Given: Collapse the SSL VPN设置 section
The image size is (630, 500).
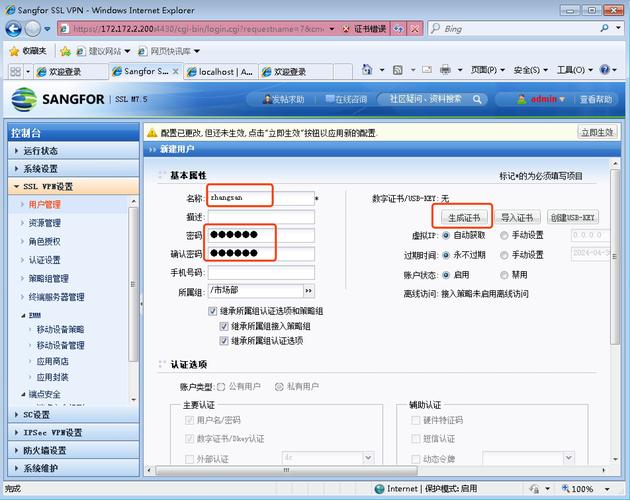Looking at the screenshot, I should (74, 187).
